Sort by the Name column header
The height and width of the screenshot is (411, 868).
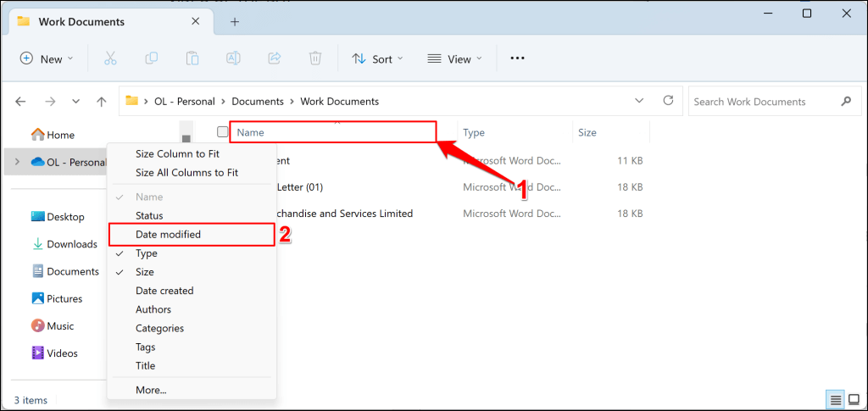pyautogui.click(x=334, y=132)
